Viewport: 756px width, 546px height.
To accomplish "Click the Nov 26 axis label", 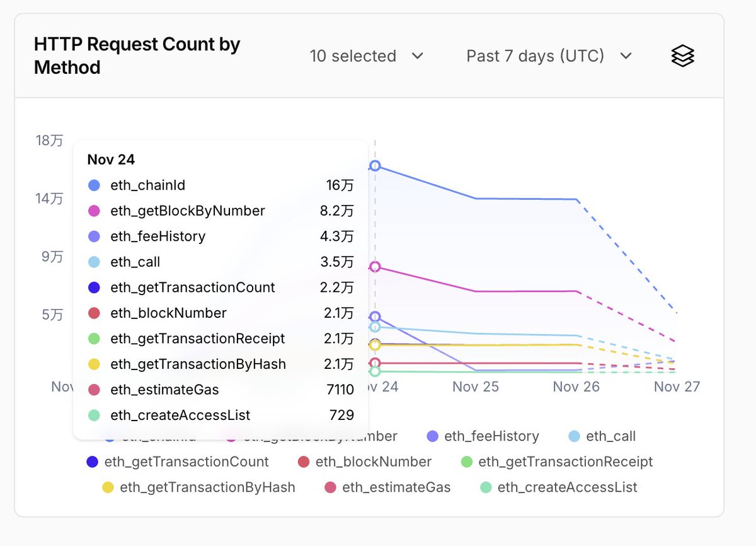I will [576, 386].
